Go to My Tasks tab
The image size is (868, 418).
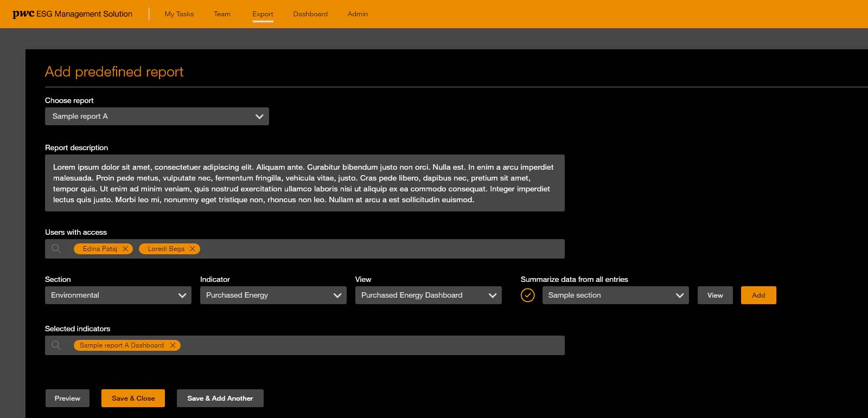tap(179, 14)
